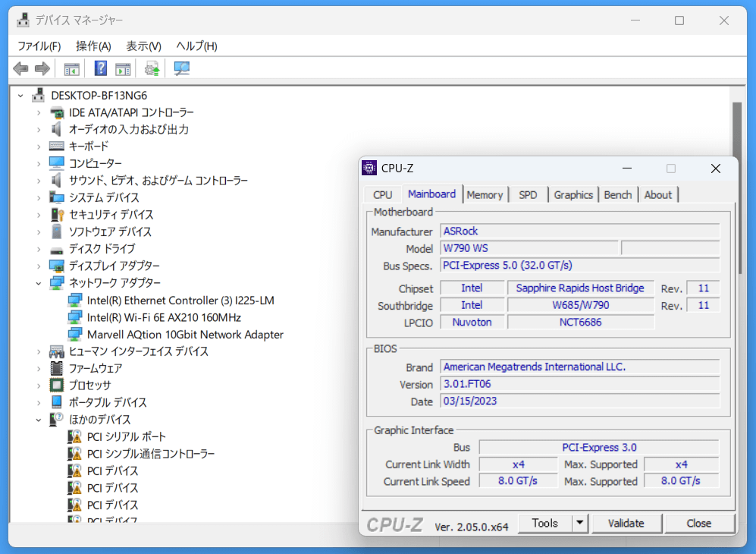The width and height of the screenshot is (756, 554).
Task: Open the ヘルプ(H) menu
Action: point(196,46)
